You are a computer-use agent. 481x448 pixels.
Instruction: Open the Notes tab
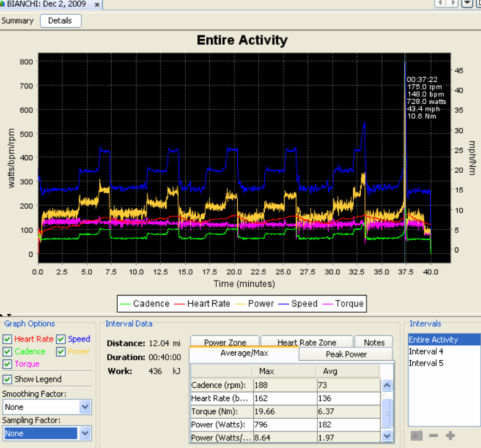(374, 342)
